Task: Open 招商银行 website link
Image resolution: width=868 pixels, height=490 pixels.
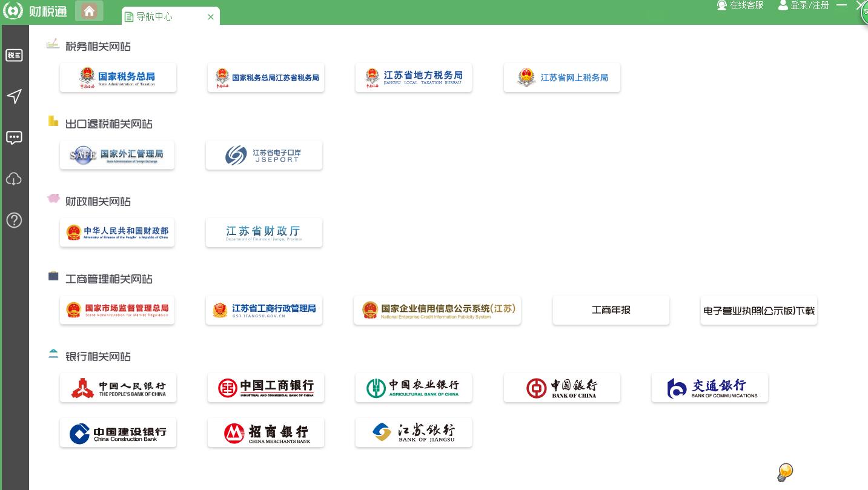Action: pos(266,432)
